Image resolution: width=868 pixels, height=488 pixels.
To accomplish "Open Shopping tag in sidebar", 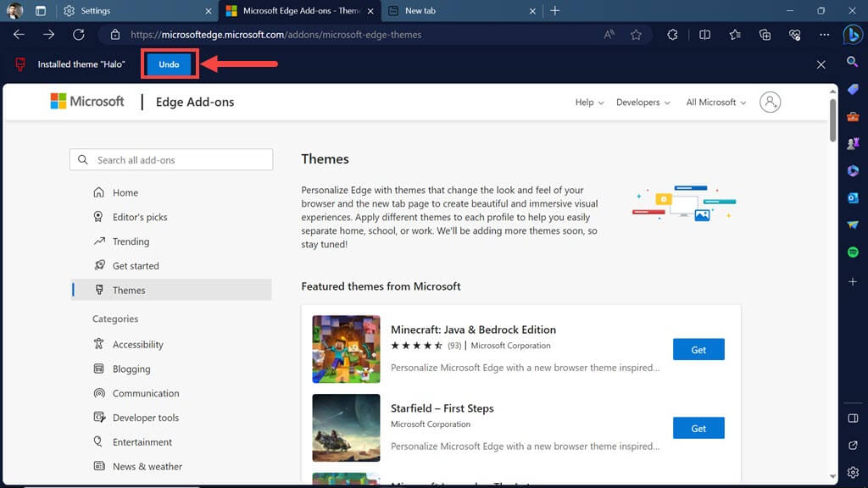I will coord(853,89).
